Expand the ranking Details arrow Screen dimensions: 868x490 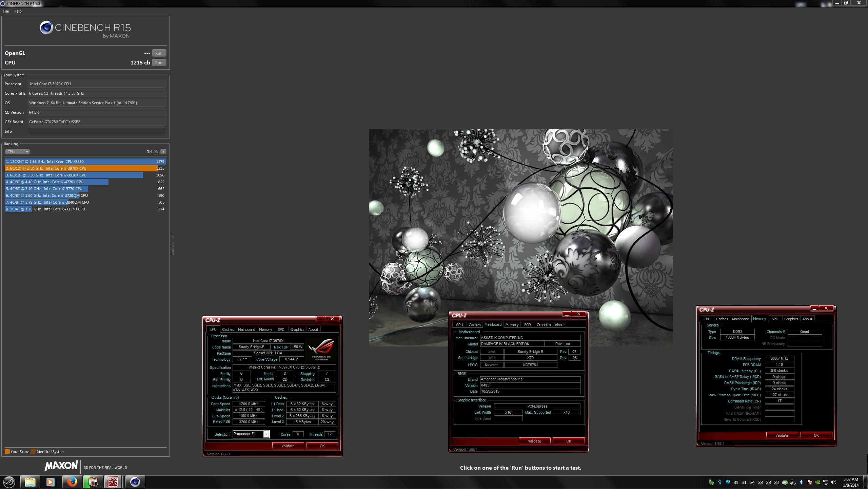click(x=163, y=152)
